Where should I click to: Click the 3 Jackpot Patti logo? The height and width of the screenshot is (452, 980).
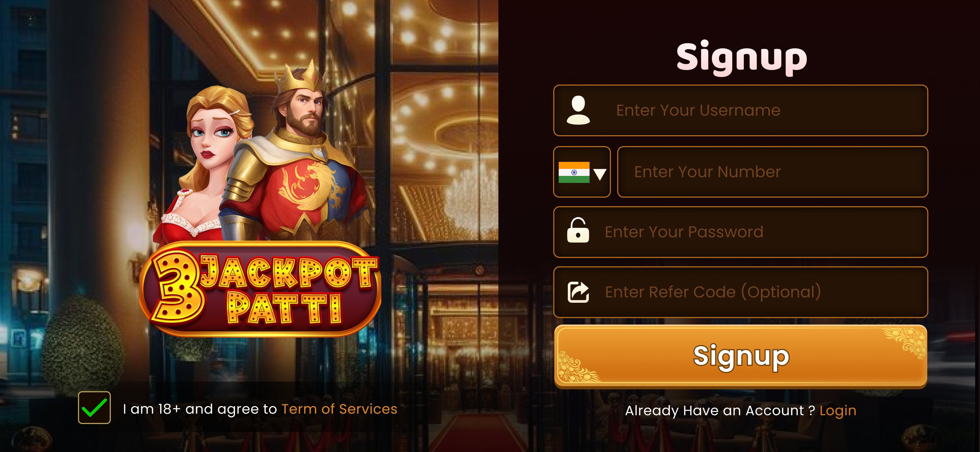(x=260, y=289)
